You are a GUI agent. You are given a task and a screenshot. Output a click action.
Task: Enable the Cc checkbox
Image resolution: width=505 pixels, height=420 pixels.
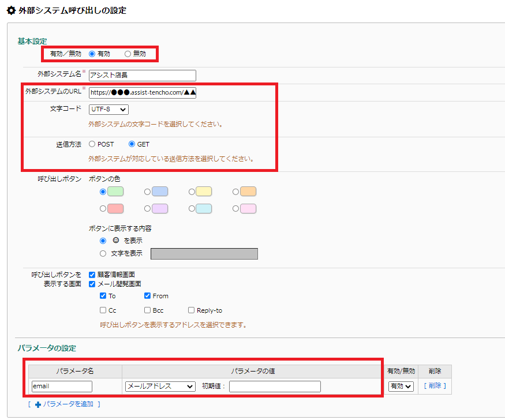click(x=103, y=310)
